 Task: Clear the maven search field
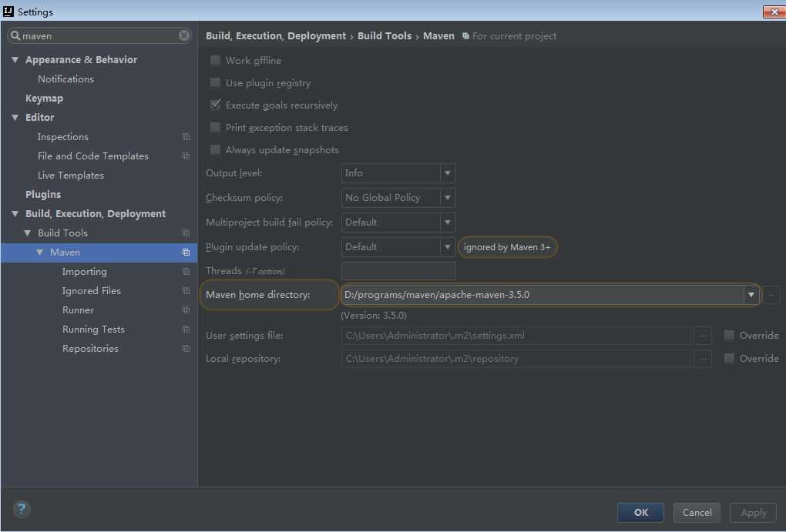click(184, 35)
